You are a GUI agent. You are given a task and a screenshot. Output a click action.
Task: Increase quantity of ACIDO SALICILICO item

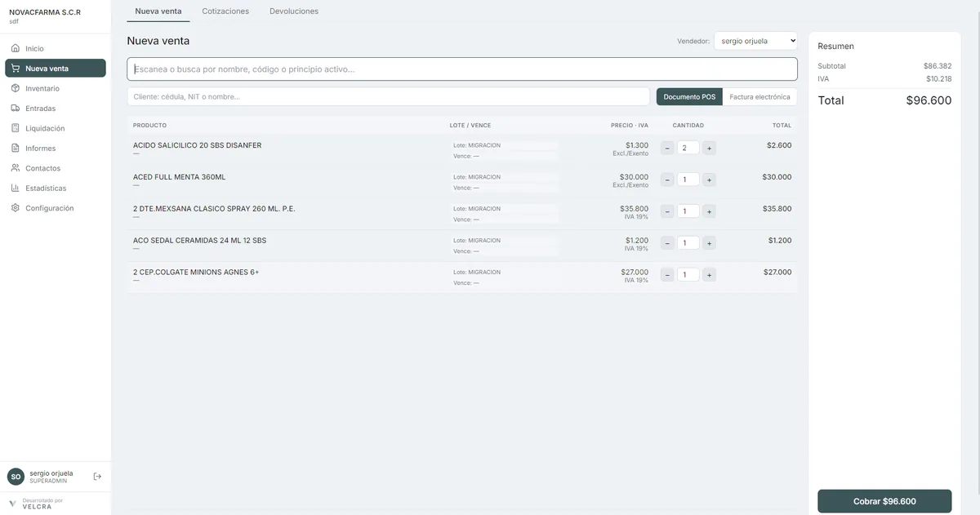(x=709, y=148)
